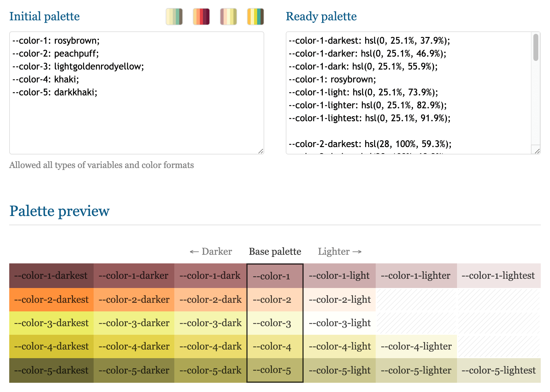Click the '← Darker' column label
This screenshot has width=550, height=392.
coord(211,251)
